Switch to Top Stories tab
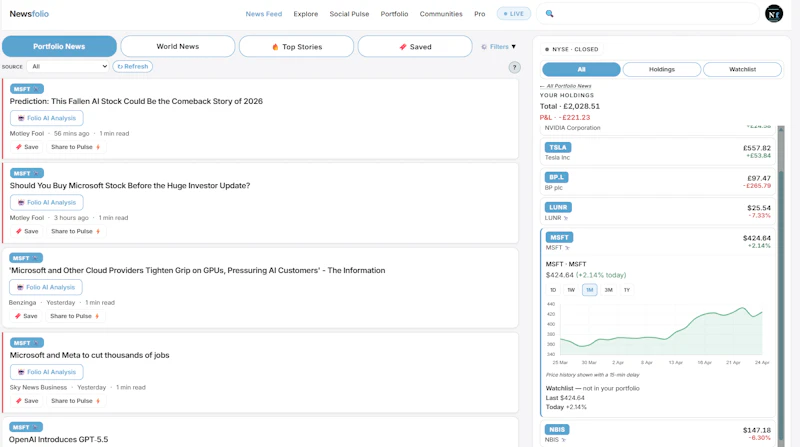Image resolution: width=800 pixels, height=447 pixels. (x=296, y=46)
